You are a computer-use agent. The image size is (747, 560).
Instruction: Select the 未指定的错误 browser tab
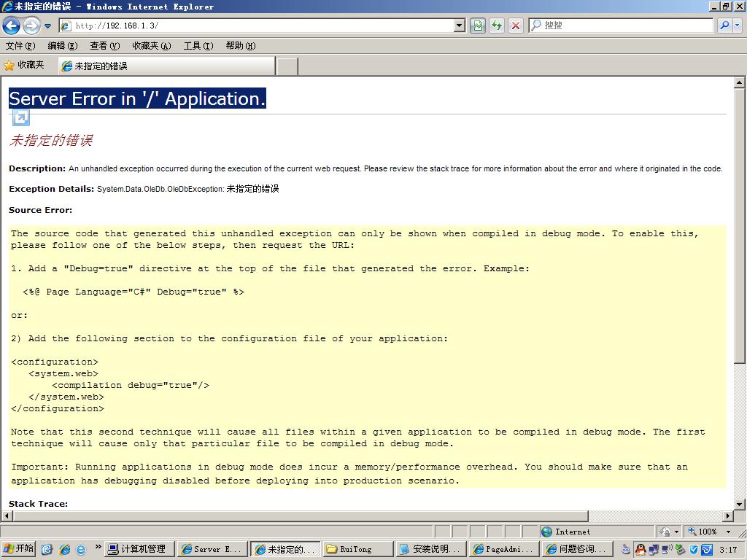[x=167, y=66]
